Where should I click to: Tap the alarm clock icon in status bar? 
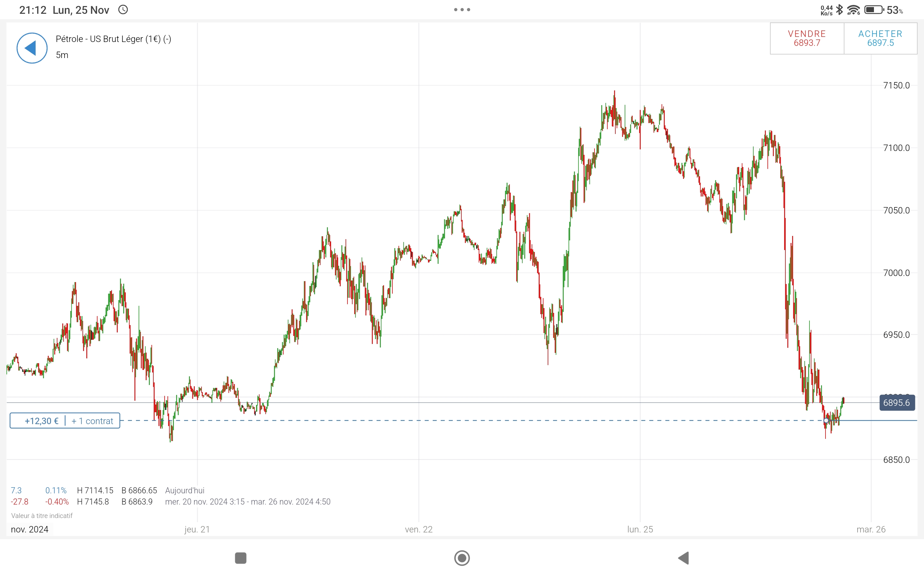123,10
